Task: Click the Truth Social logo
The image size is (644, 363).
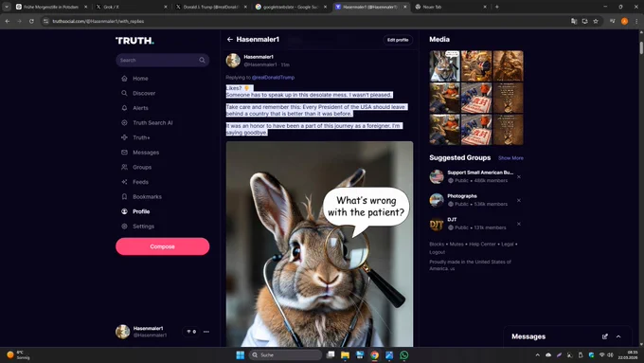Action: (134, 41)
